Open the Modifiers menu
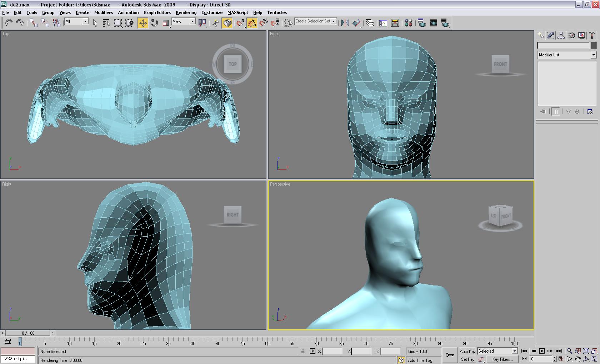The height and width of the screenshot is (364, 600). (x=104, y=12)
